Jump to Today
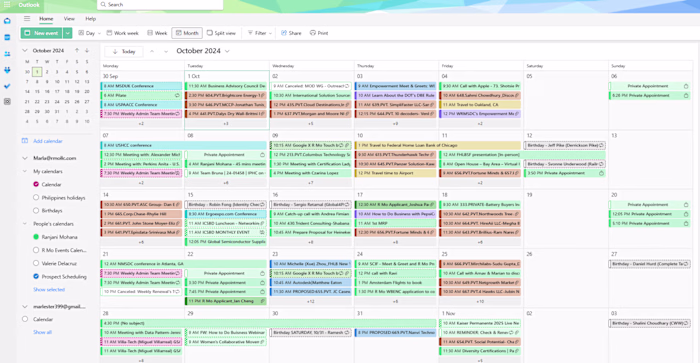This screenshot has height=363, width=700. click(x=124, y=51)
